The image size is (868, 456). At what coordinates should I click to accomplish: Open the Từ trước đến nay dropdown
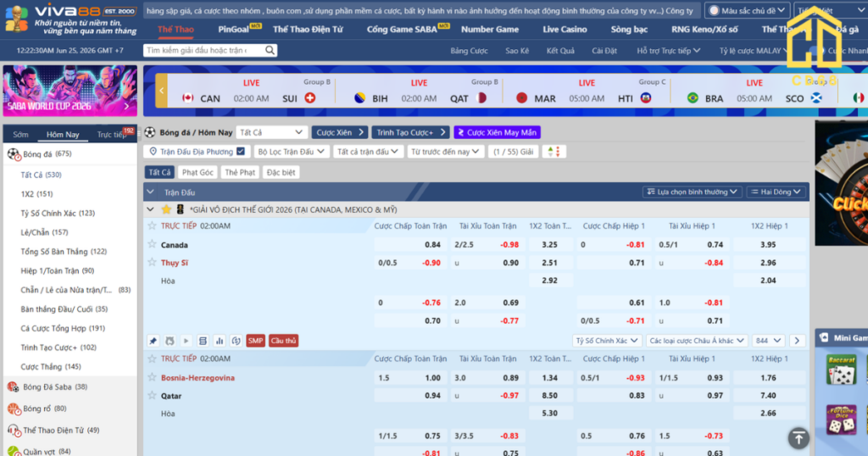[445, 152]
